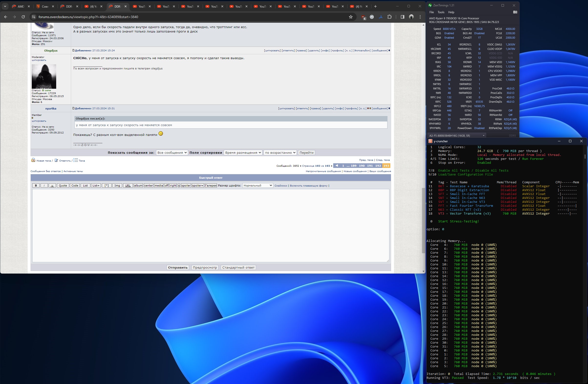The image size is (588, 384).
Task: Click the Chrome profile avatar icon
Action: click(x=411, y=17)
